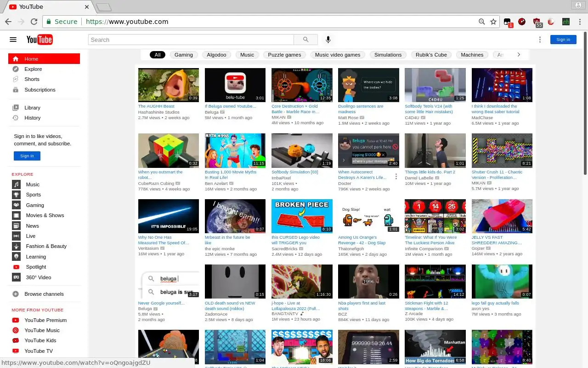Open Softbody Tetris V24 thumbnail
This screenshot has width=588, height=368.
pos(435,85)
